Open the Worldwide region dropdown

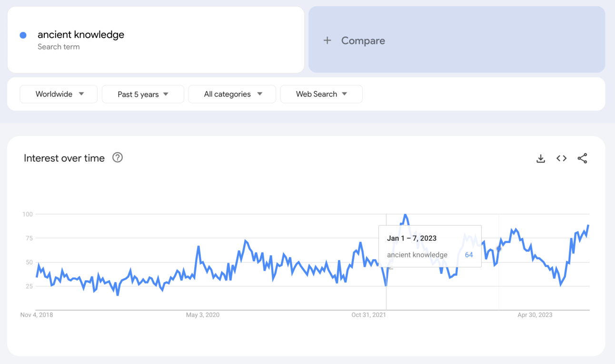(x=59, y=94)
